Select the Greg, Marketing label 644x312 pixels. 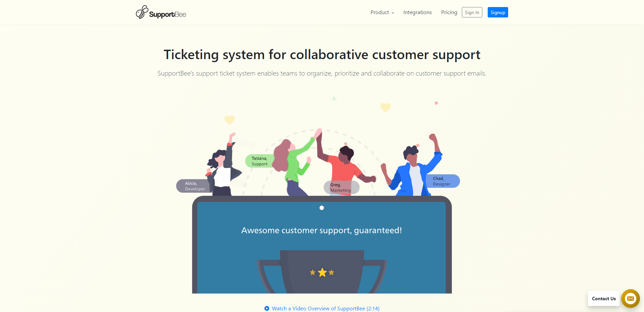click(x=341, y=187)
